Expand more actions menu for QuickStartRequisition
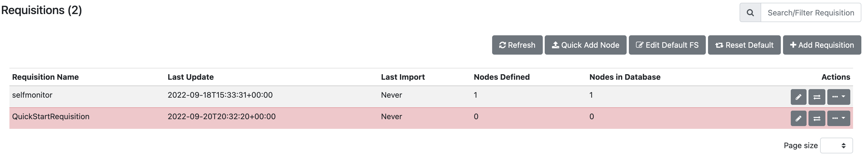 pyautogui.click(x=838, y=118)
